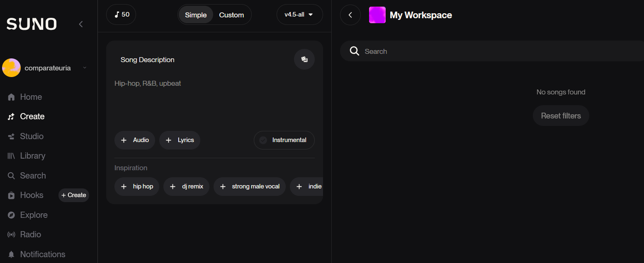Click the comparateuria profile avatar
This screenshot has height=263, width=644.
click(x=12, y=68)
